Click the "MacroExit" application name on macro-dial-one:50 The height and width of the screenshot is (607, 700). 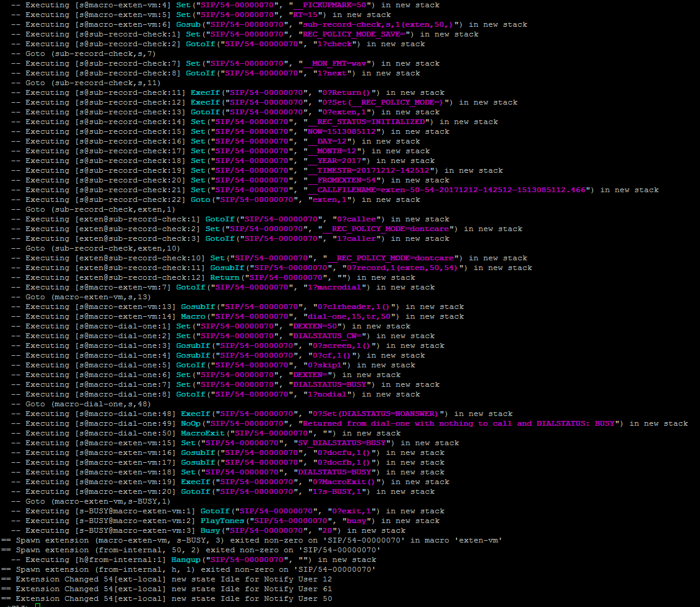pyautogui.click(x=203, y=434)
